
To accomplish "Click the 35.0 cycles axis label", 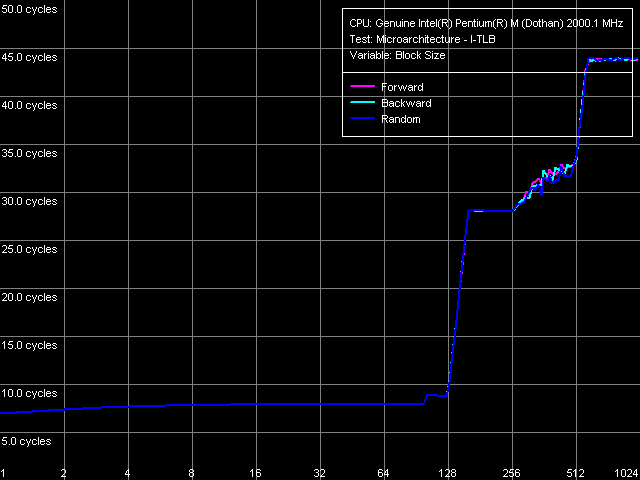I will pos(29,153).
